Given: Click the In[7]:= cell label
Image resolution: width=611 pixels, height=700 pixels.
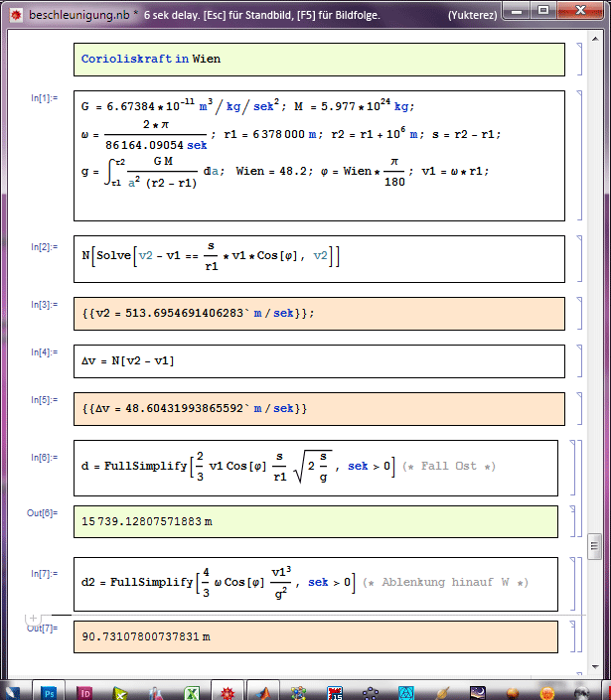Looking at the screenshot, I should (45, 574).
